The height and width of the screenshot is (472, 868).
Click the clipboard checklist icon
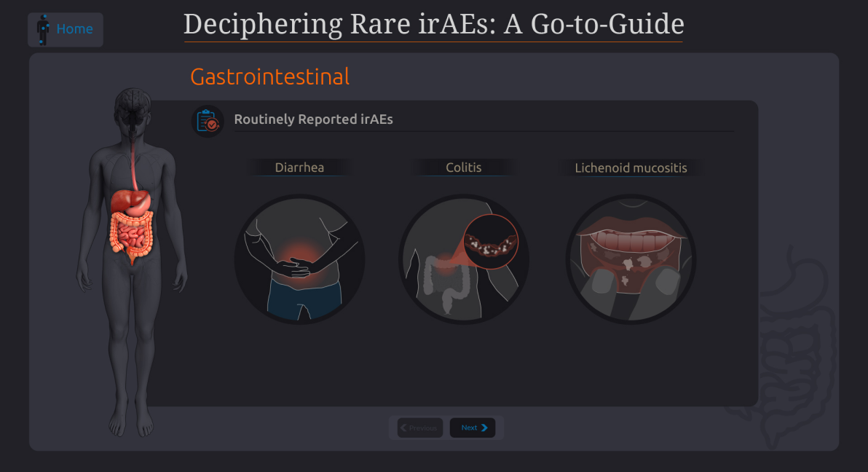click(x=208, y=121)
